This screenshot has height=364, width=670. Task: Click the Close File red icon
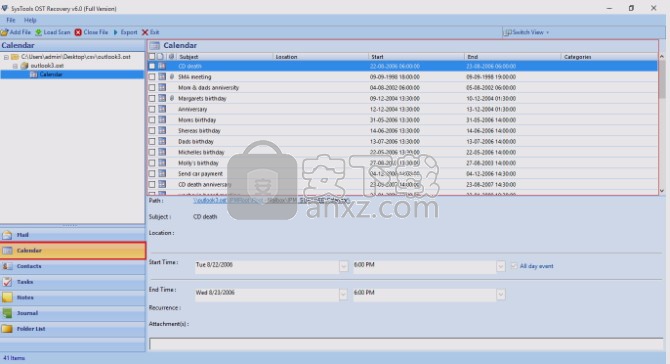click(x=78, y=32)
